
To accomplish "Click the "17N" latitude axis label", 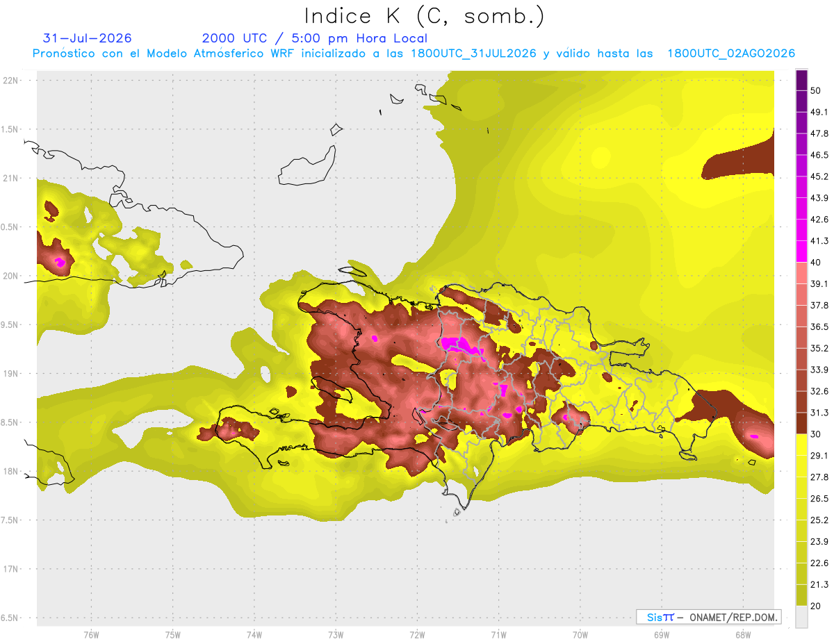I will tap(10, 569).
